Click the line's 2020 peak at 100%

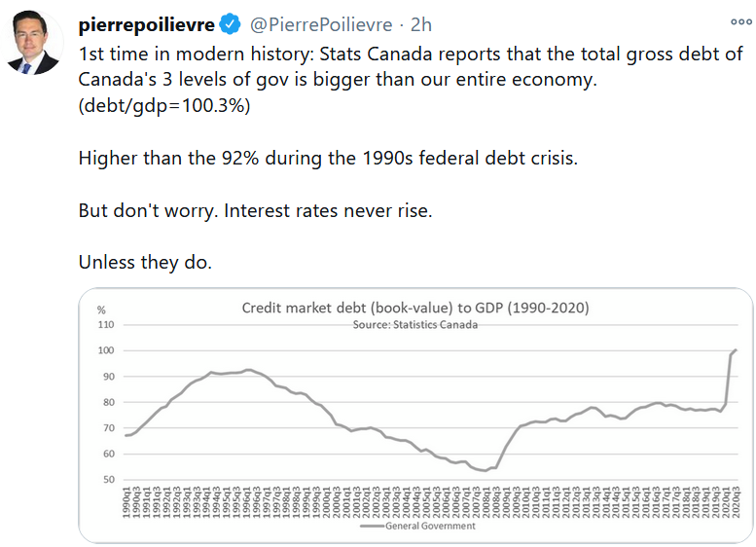(x=737, y=349)
